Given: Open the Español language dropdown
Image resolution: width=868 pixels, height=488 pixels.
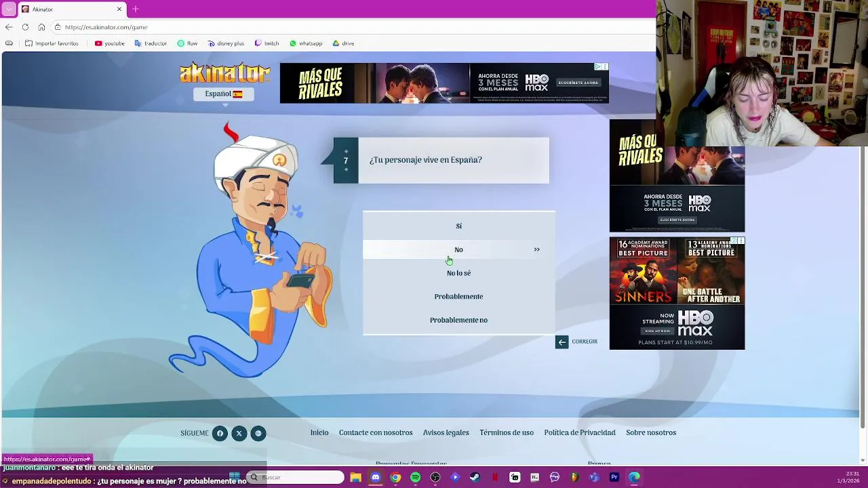Looking at the screenshot, I should (224, 94).
